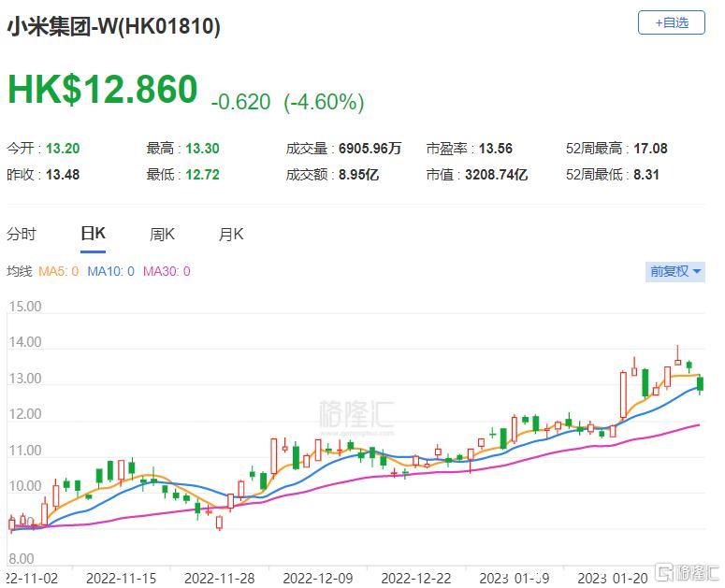This screenshot has height=588, width=725.
Task: Click the 11.00 price axis label
Action: (25, 451)
